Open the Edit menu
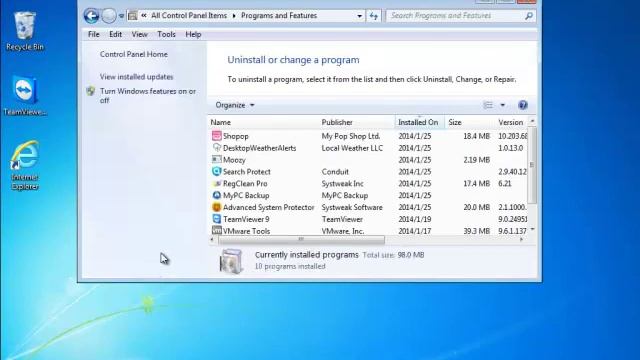The image size is (640, 360). click(x=116, y=34)
